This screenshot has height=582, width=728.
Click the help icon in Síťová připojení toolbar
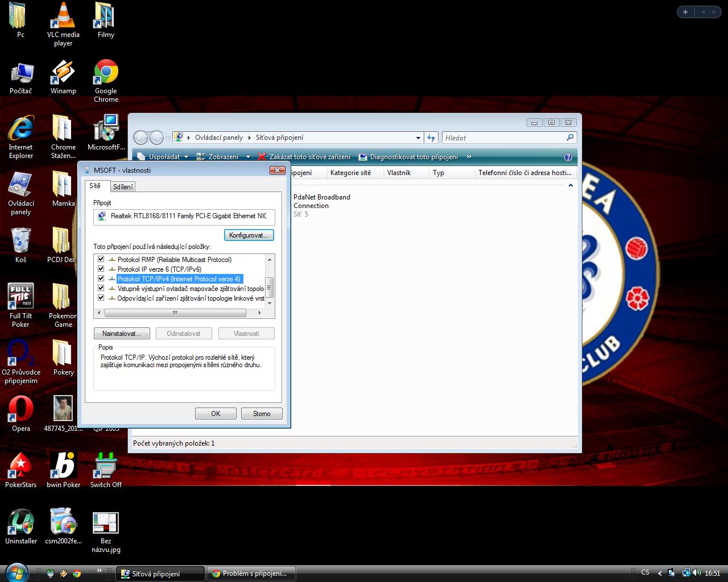tap(568, 157)
